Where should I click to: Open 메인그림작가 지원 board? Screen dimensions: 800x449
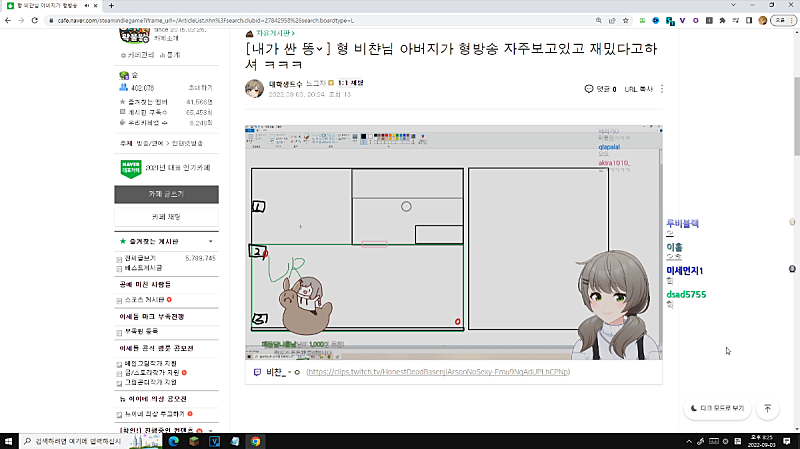pyautogui.click(x=151, y=363)
